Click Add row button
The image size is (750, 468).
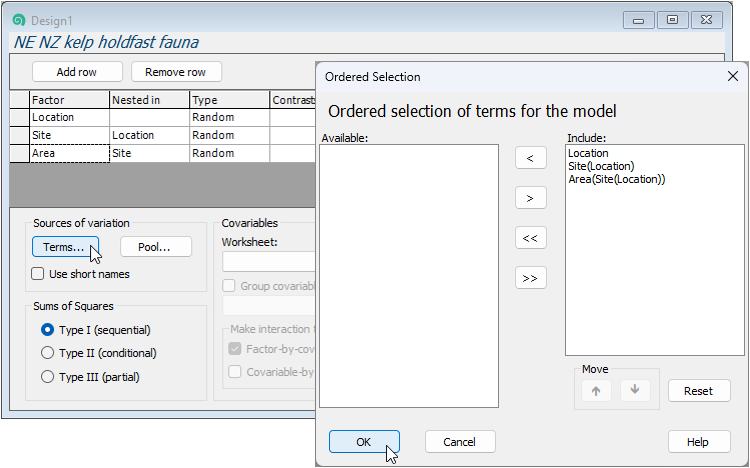tap(77, 72)
